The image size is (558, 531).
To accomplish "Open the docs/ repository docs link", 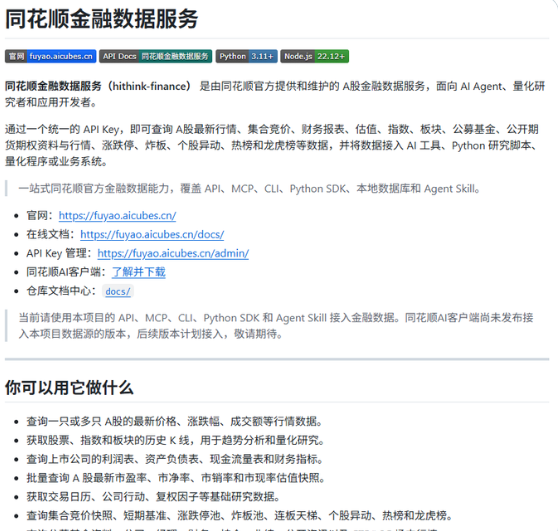I will point(118,291).
